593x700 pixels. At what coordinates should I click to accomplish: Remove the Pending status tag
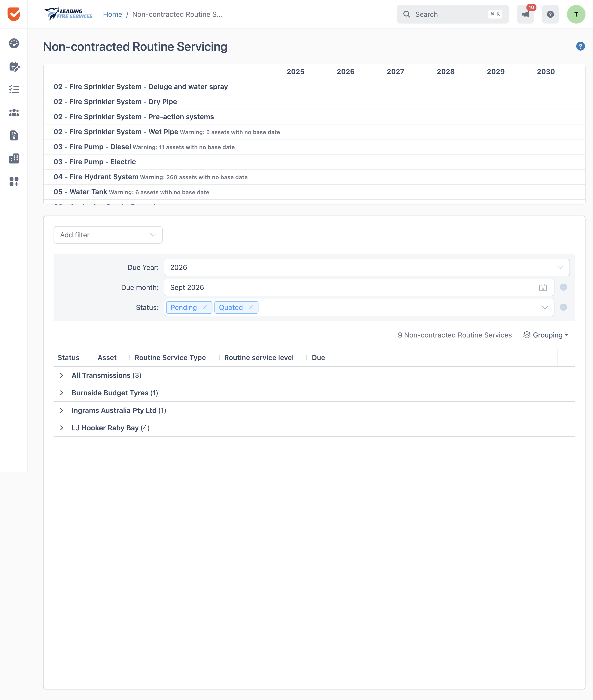205,307
